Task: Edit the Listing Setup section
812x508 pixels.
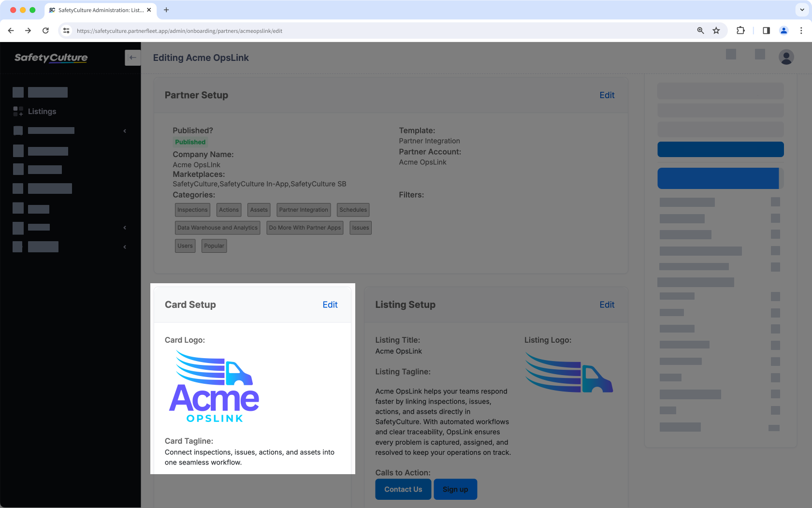Action: tap(607, 305)
